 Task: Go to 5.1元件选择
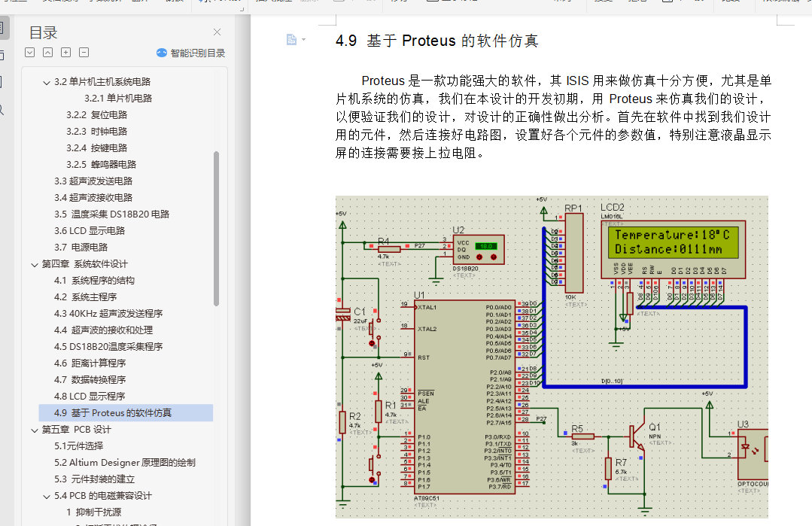click(x=79, y=446)
